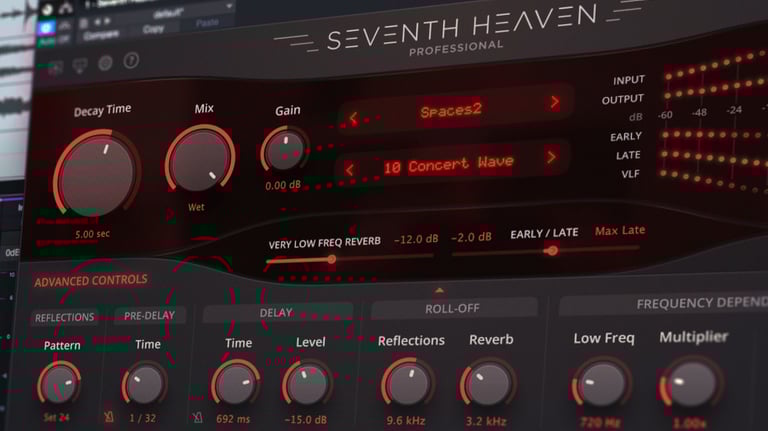Image resolution: width=768 pixels, height=431 pixels.
Task: Select the Roll-Off section header
Action: point(453,309)
